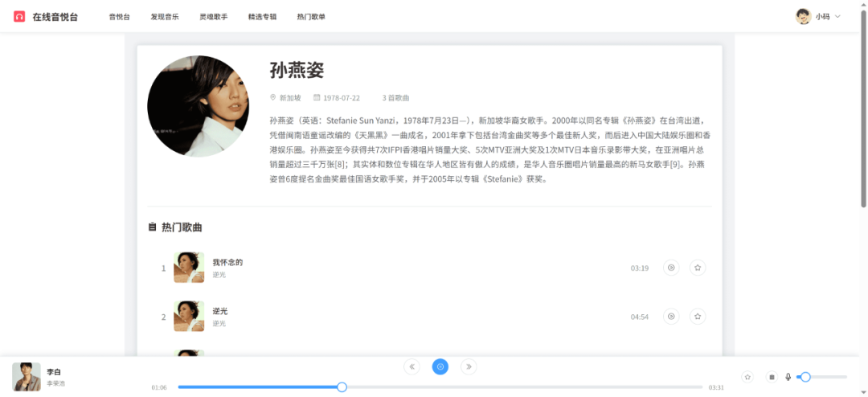
Task: Skip to next track in player bar
Action: (x=469, y=366)
